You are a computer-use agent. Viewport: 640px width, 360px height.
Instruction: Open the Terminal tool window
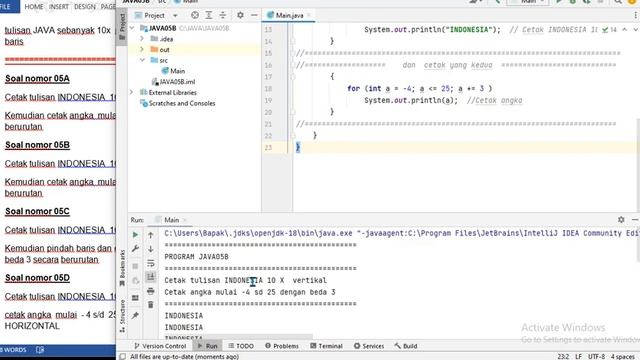click(326, 346)
